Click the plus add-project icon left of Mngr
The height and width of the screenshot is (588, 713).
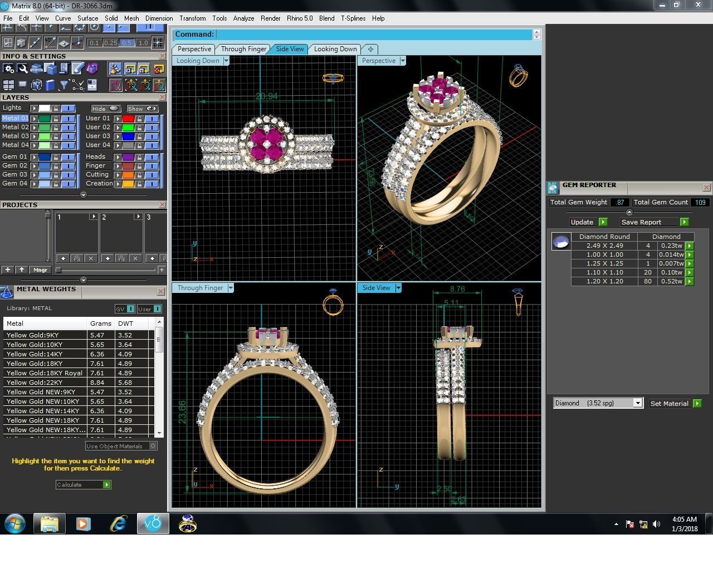[x=8, y=269]
